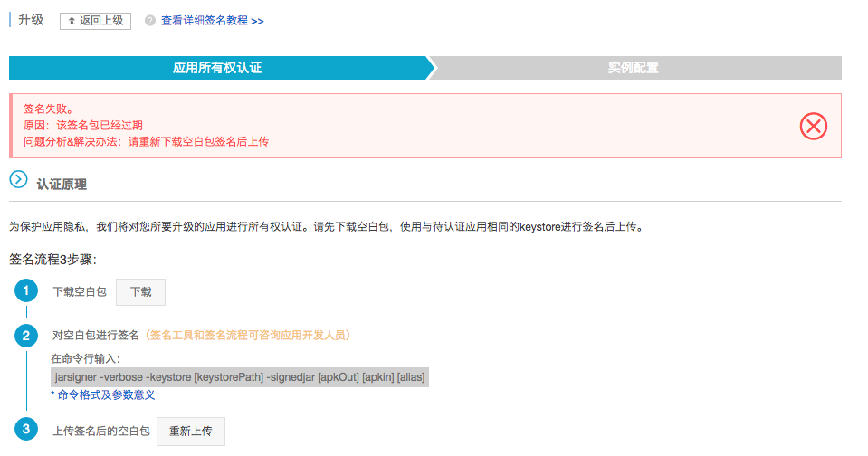Click the 升级 page title
The image size is (868, 456).
click(x=31, y=20)
